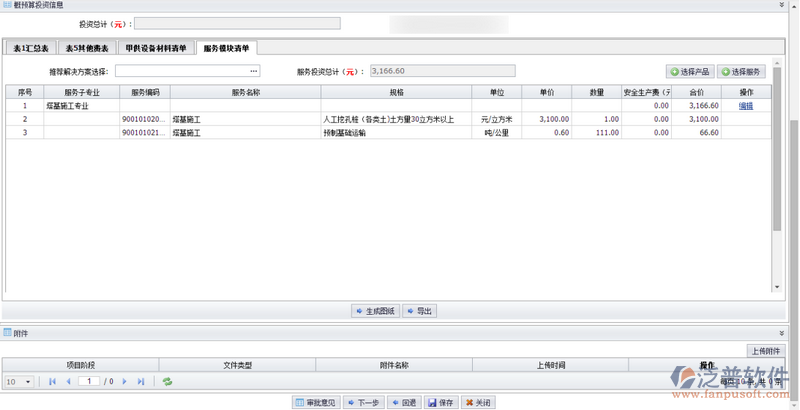The height and width of the screenshot is (410, 800).
Task: Click the 关闭 close icon button
Action: click(x=478, y=402)
